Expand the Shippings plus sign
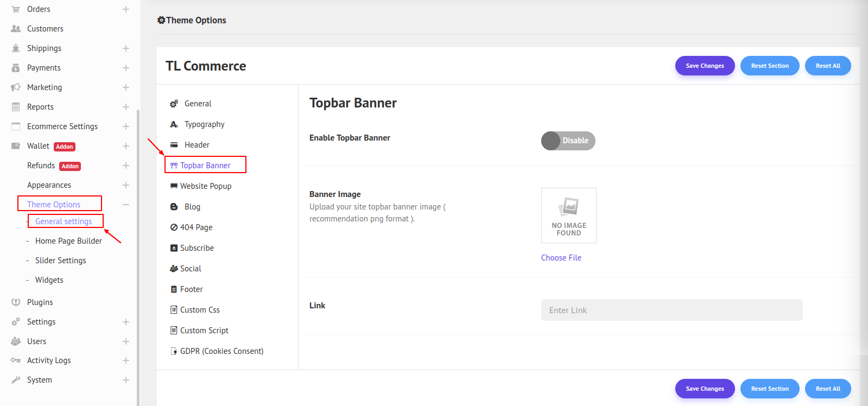Viewport: 868px width, 406px height. click(x=126, y=48)
